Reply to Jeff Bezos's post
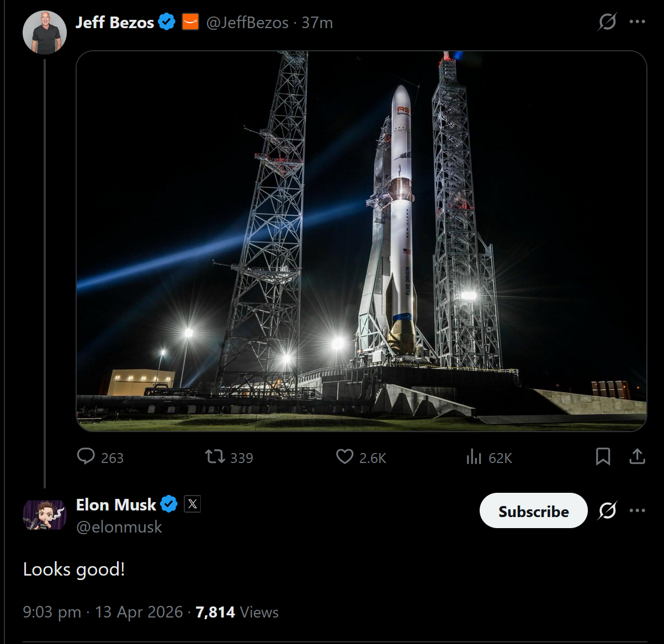 pyautogui.click(x=86, y=456)
